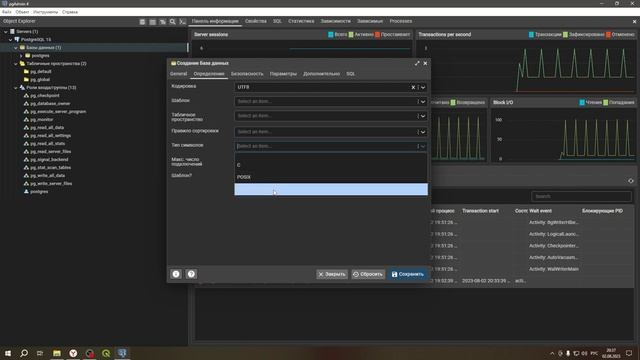640x360 pixels.
Task: Collapse the tablespaces (2) node
Action: coord(16,64)
